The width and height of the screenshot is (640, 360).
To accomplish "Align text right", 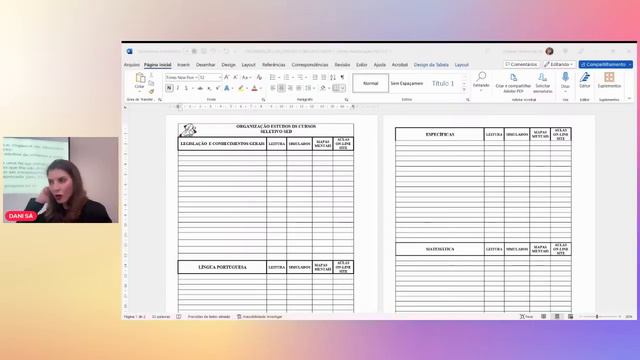I will (290, 88).
